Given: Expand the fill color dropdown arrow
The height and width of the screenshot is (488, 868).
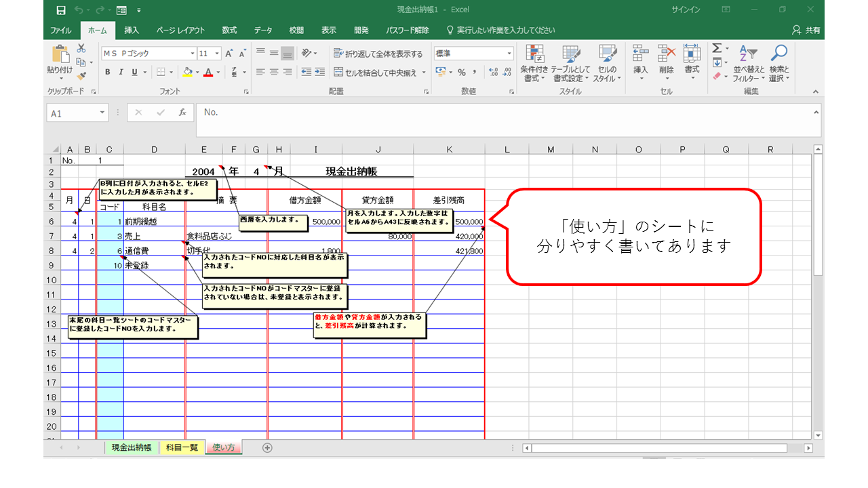Looking at the screenshot, I should [x=196, y=72].
